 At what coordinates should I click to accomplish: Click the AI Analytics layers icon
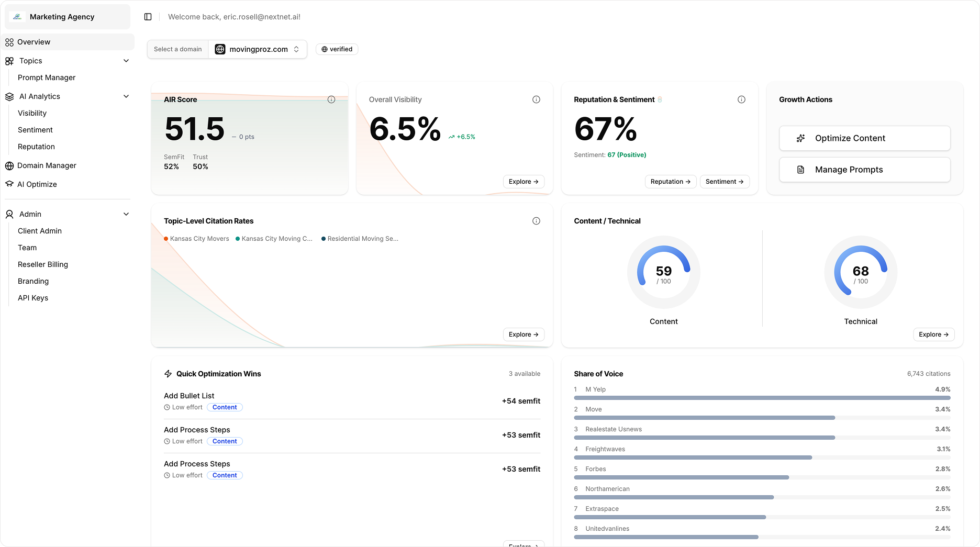pyautogui.click(x=9, y=97)
